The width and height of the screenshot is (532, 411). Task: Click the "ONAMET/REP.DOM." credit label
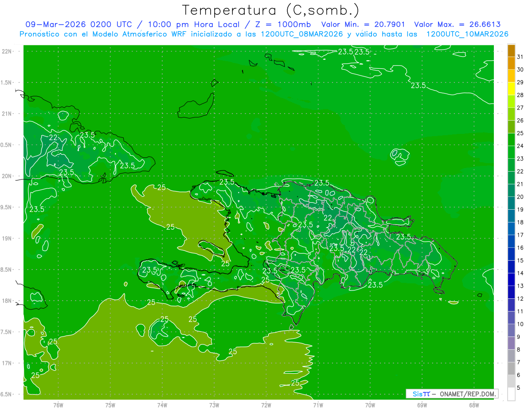pyautogui.click(x=468, y=394)
